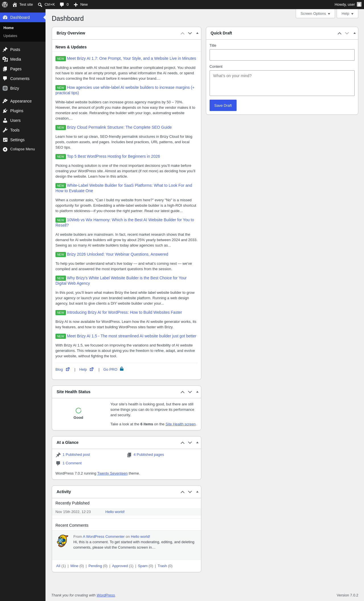Open the Plugins menu

pyautogui.click(x=23, y=111)
